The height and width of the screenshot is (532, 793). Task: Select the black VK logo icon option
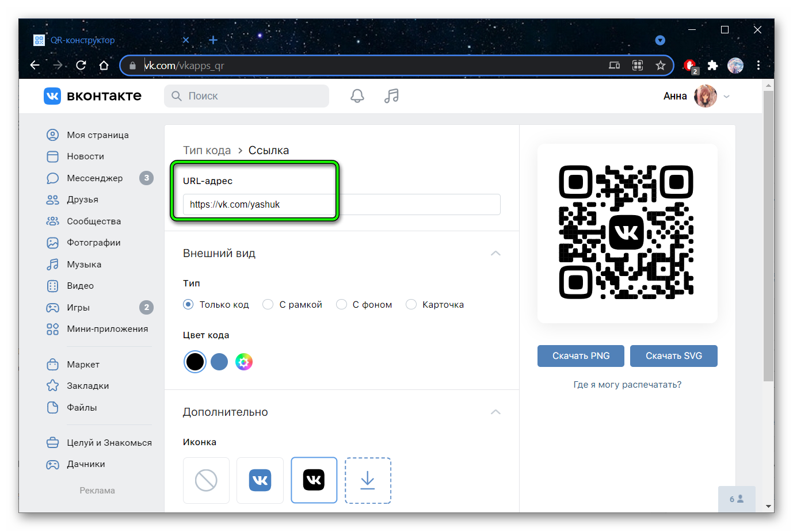(x=314, y=480)
